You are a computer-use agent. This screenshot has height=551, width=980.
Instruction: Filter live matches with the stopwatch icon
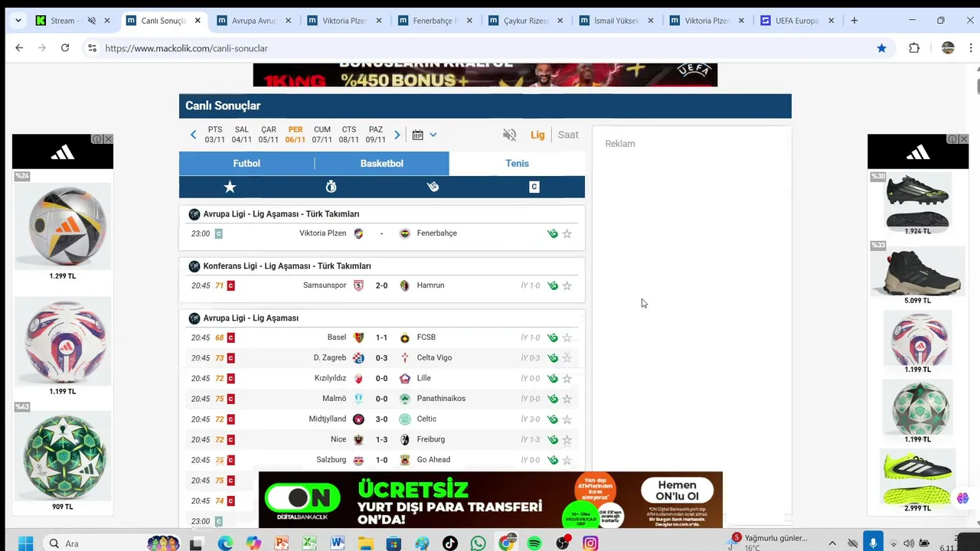(x=331, y=187)
